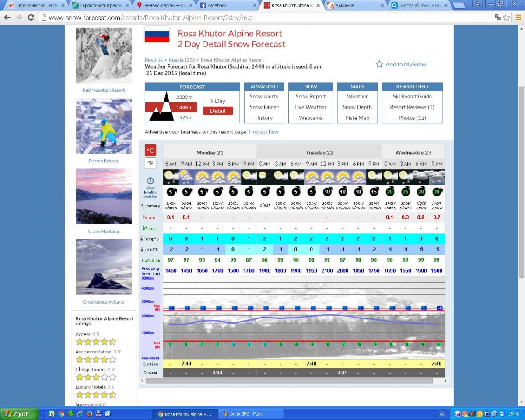Click the Monday 6 AM weather icon

pyautogui.click(x=171, y=177)
